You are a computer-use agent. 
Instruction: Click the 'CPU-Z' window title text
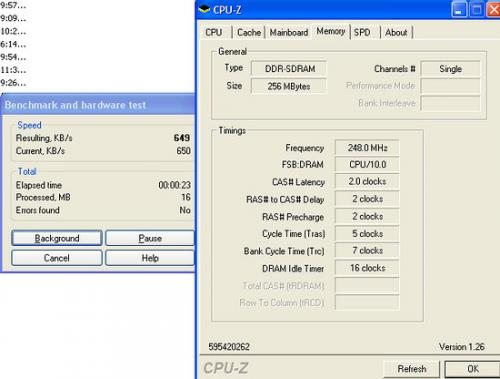[227, 10]
